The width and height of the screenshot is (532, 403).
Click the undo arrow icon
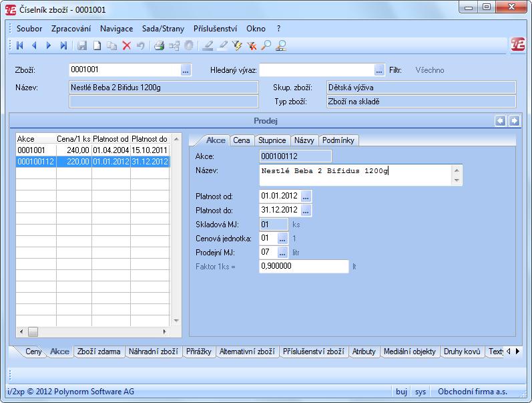140,45
